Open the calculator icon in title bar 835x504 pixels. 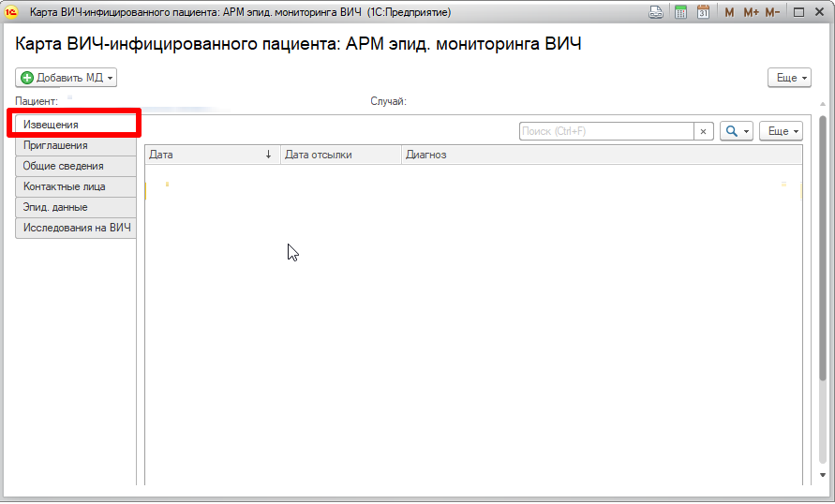680,11
